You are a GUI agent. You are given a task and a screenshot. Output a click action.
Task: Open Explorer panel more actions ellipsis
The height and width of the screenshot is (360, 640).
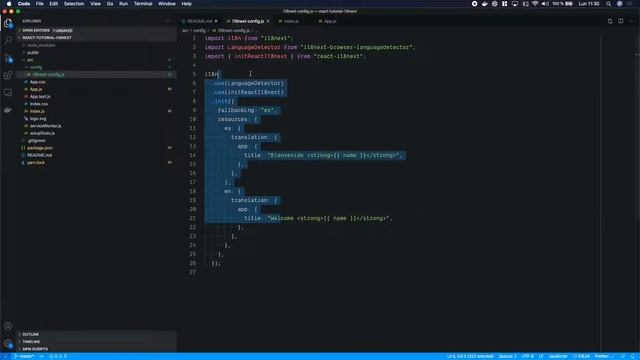168,21
